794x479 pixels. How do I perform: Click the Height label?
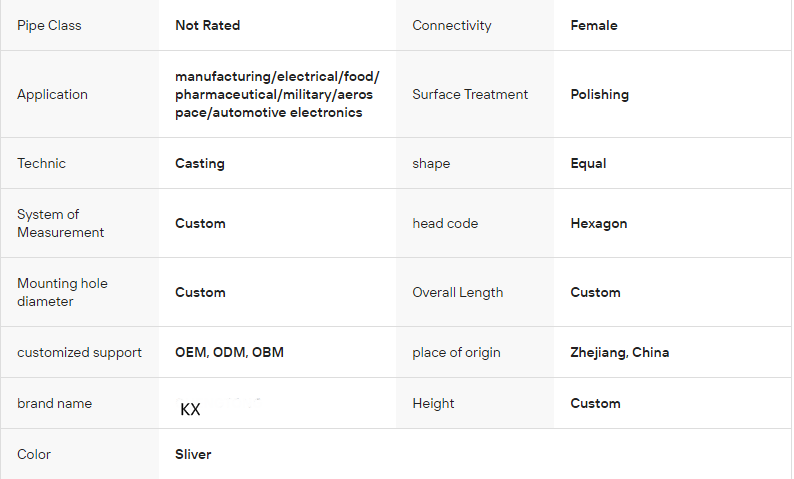433,403
